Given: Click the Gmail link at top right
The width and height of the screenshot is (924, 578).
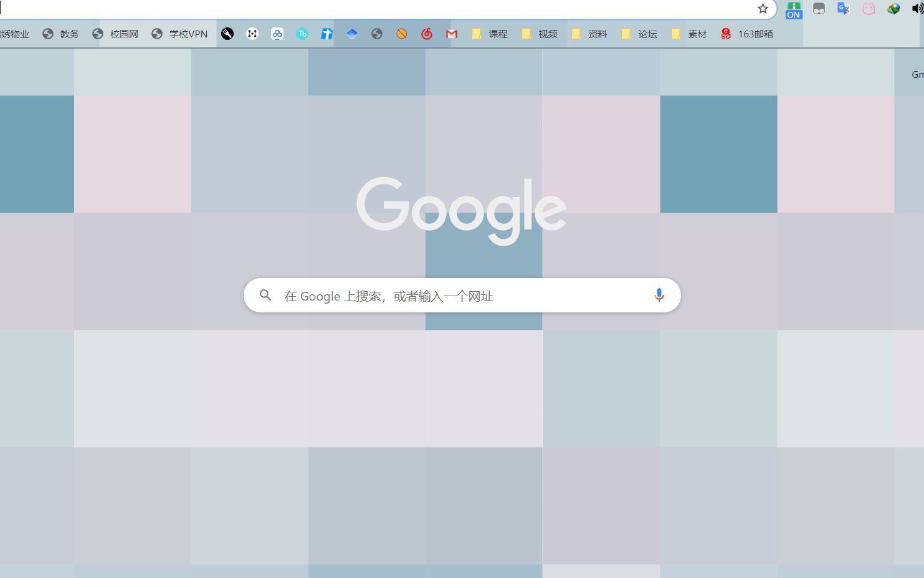Looking at the screenshot, I should [916, 74].
